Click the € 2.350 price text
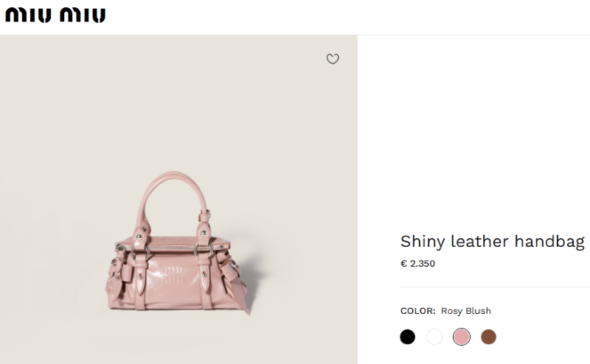Screen dimensions: 590x364 [417, 264]
